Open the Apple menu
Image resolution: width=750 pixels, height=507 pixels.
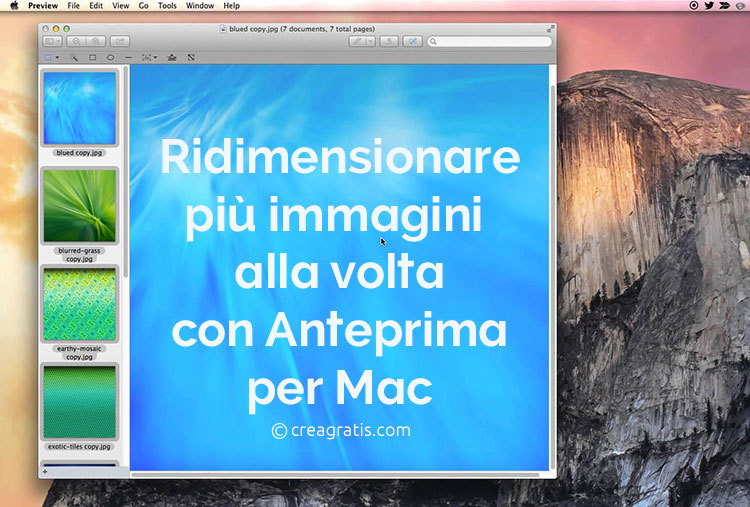tap(14, 6)
